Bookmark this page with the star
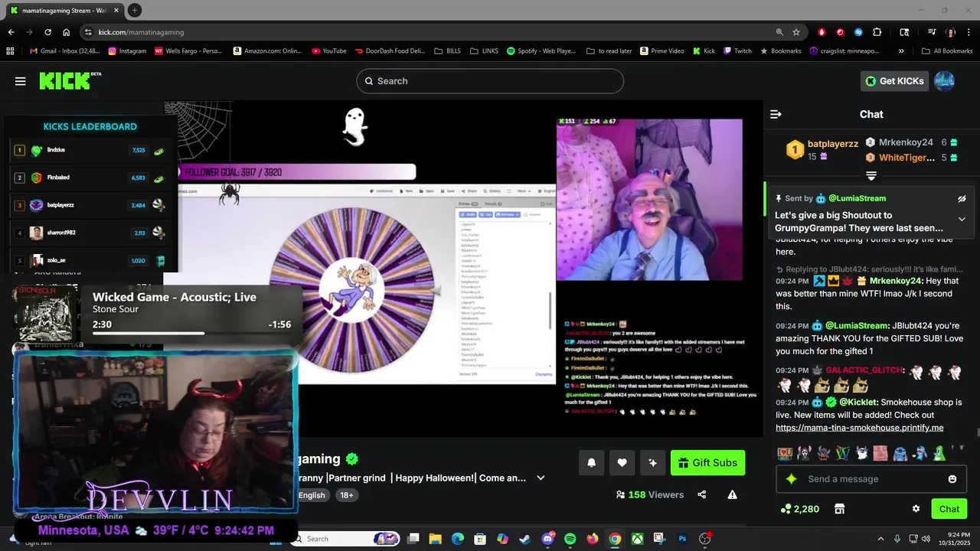Screen dimensions: 980x551 click(x=796, y=32)
